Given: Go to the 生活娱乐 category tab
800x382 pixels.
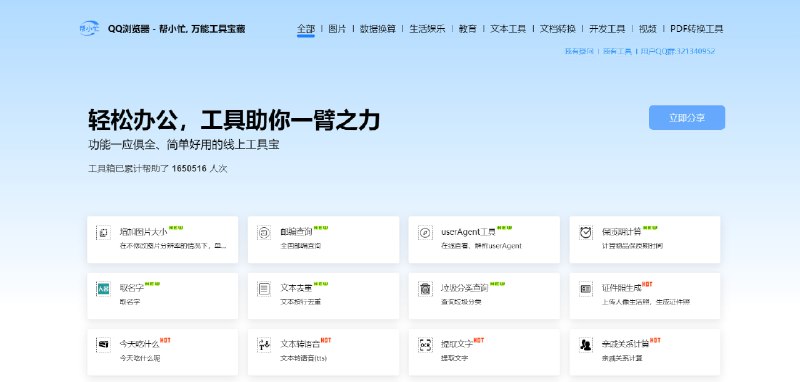Looking at the screenshot, I should click(427, 29).
